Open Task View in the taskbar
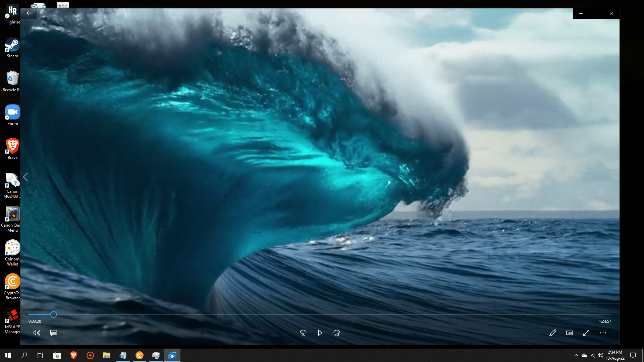Viewport: 644px width, 362px height. [40, 355]
